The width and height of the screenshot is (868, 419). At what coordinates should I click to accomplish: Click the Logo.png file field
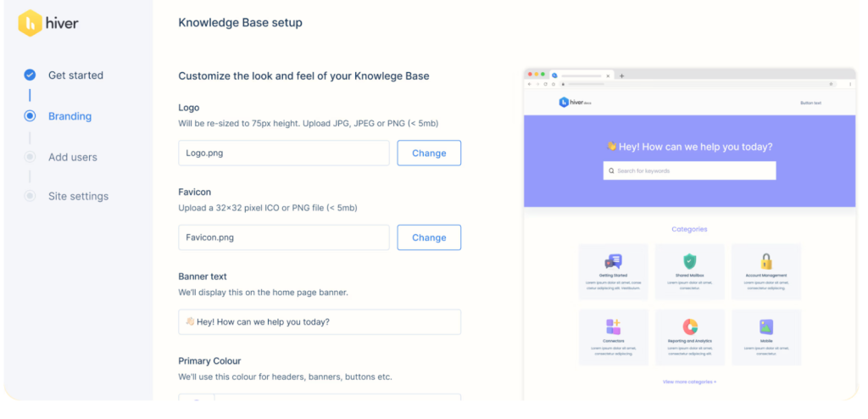284,153
